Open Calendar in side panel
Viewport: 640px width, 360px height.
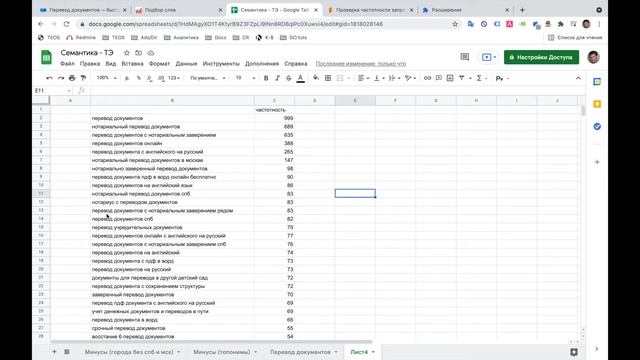(x=597, y=82)
